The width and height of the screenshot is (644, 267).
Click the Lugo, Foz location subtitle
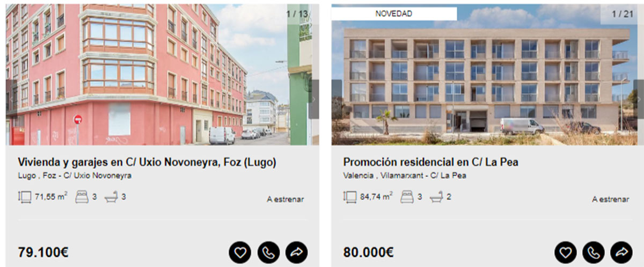tap(75, 176)
